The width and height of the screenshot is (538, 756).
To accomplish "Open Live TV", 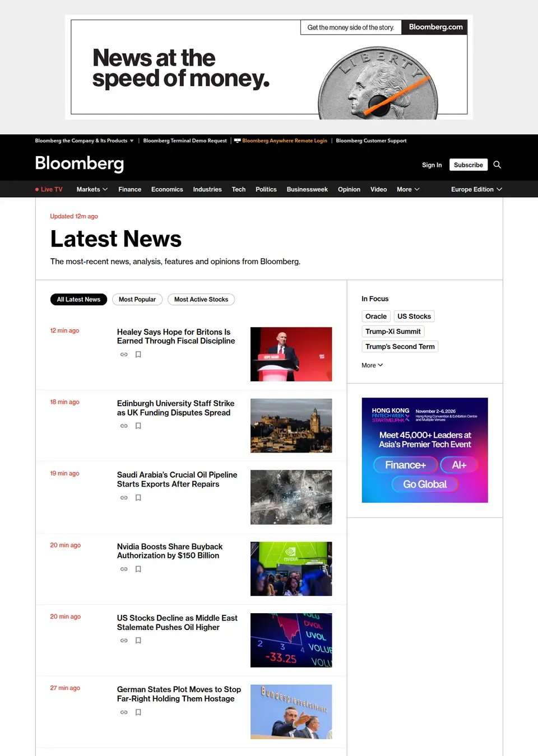I will 49,189.
